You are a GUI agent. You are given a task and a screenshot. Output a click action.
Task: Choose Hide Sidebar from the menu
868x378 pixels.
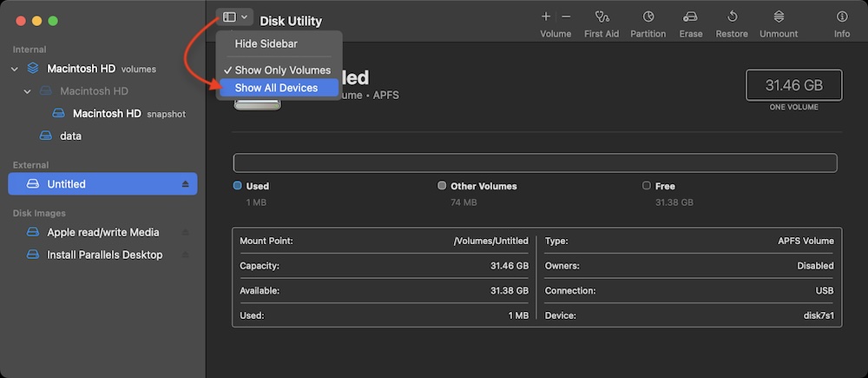coord(266,43)
